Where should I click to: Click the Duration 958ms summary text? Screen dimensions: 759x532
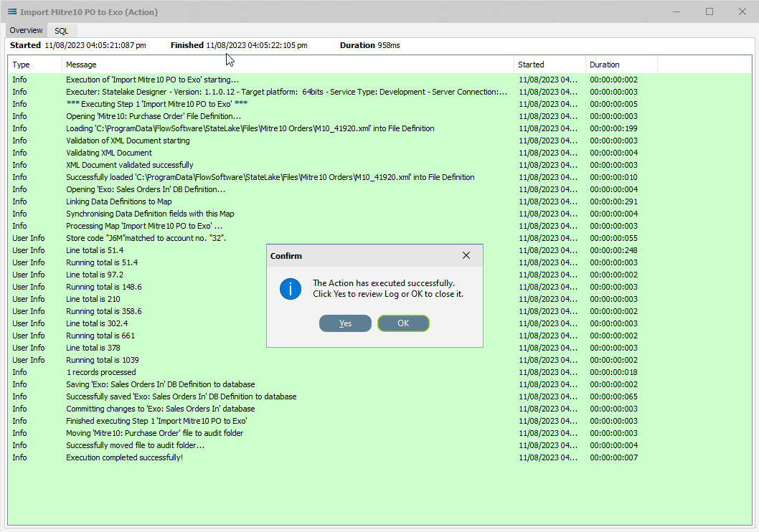(x=370, y=45)
